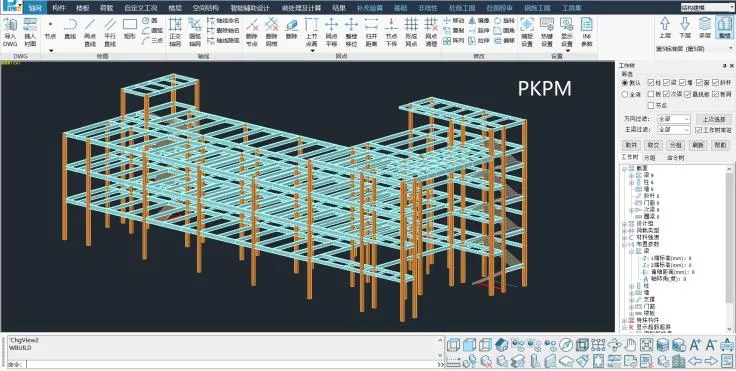Select the 两点直线 two-point line tool

click(x=90, y=32)
